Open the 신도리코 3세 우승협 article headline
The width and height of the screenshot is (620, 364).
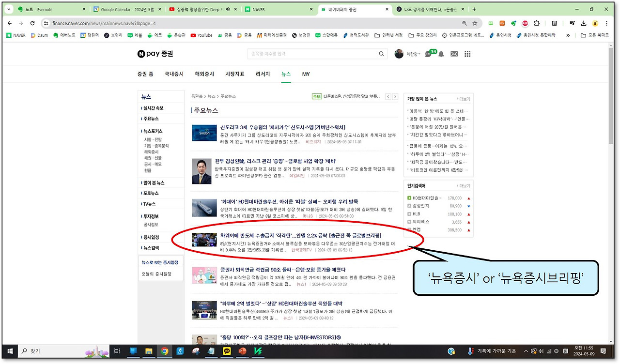pos(282,127)
